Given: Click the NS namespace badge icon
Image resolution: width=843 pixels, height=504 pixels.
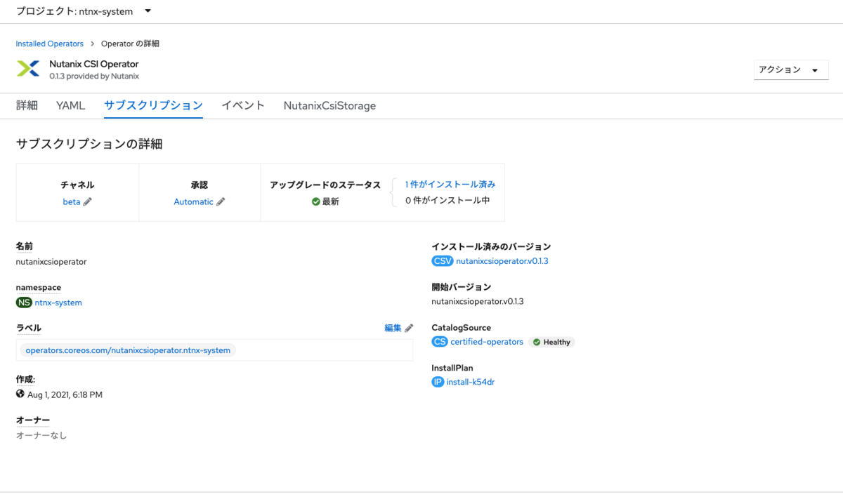Looking at the screenshot, I should click(24, 303).
